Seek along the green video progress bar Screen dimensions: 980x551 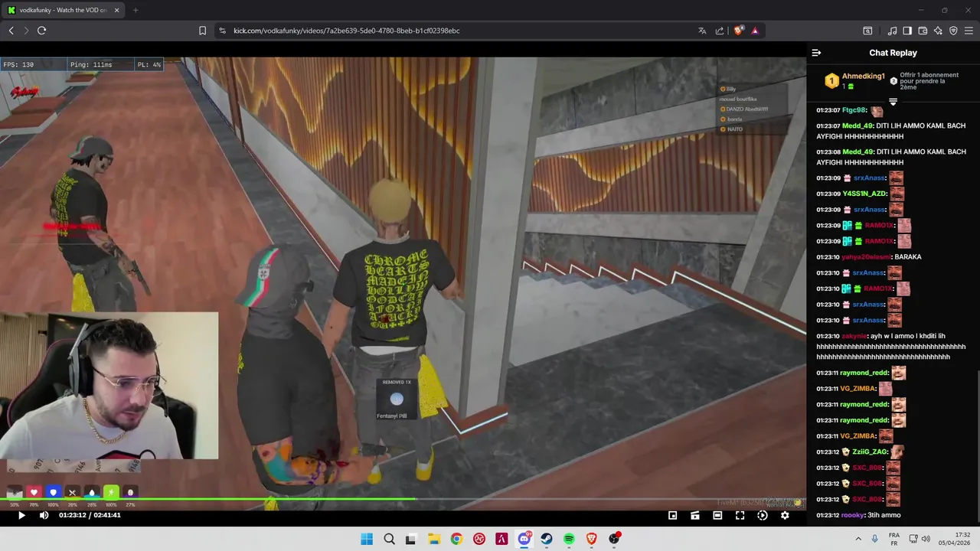(x=403, y=500)
